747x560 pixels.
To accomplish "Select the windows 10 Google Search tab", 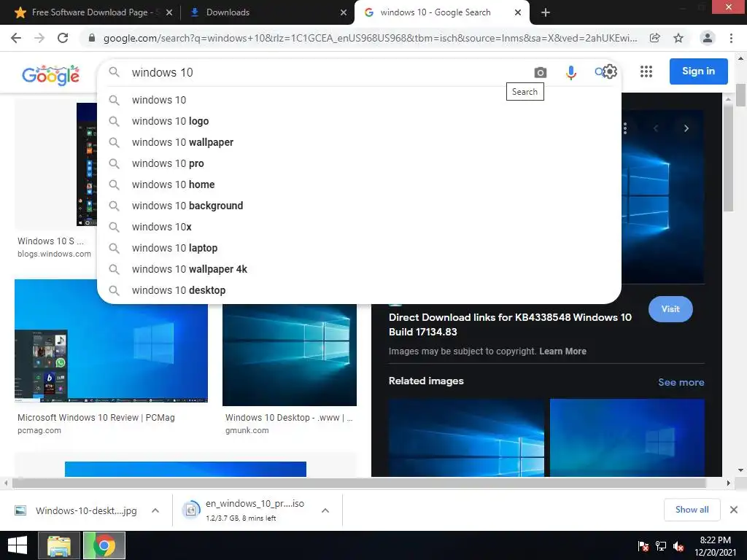I will pos(441,12).
